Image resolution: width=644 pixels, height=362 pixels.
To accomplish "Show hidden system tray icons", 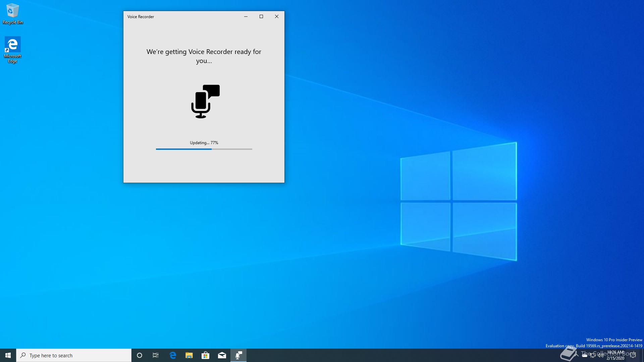I will point(577,355).
